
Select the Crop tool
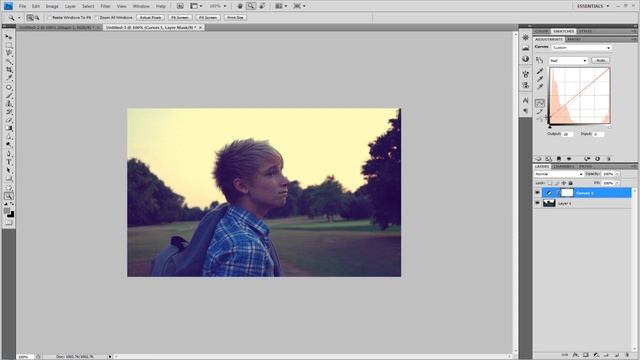click(9, 70)
